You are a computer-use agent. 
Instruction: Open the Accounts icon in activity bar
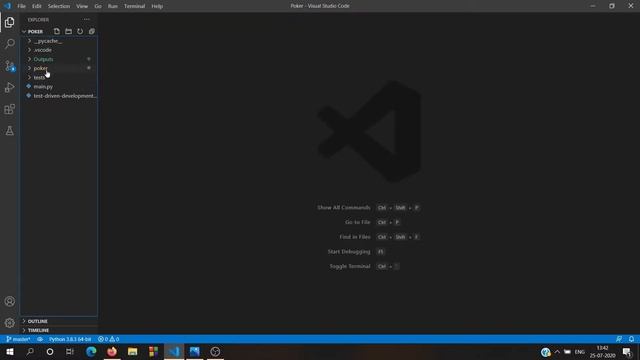click(9, 301)
